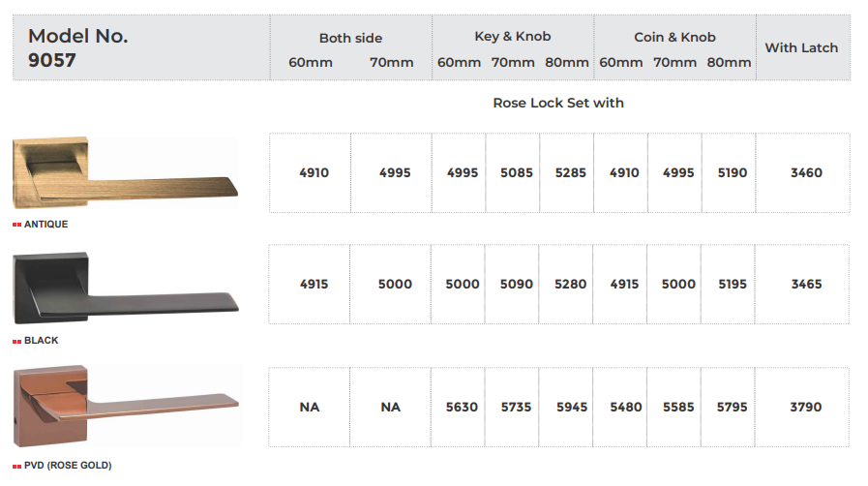Viewport: 868px width, 486px height.
Task: Click the 5945 price cell
Action: click(572, 408)
